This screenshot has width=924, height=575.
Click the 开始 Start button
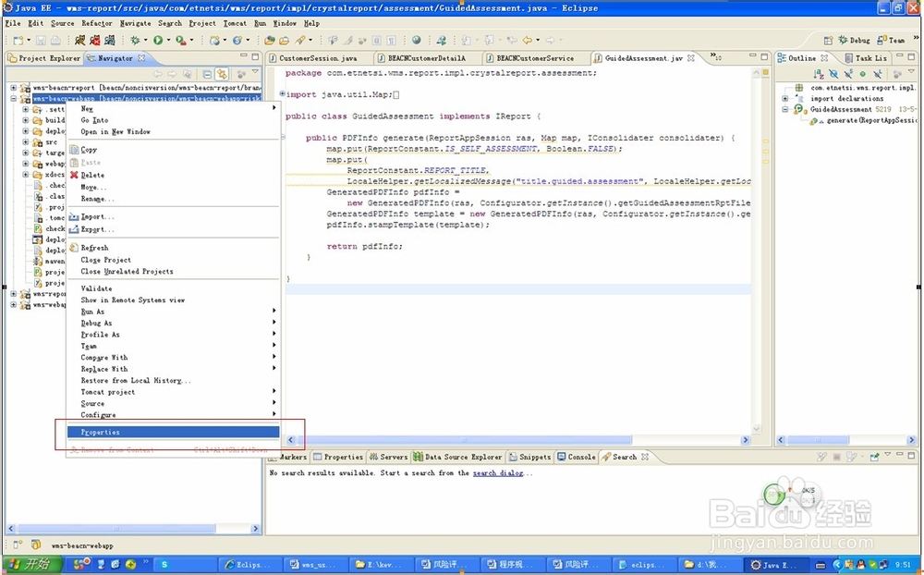pos(32,565)
